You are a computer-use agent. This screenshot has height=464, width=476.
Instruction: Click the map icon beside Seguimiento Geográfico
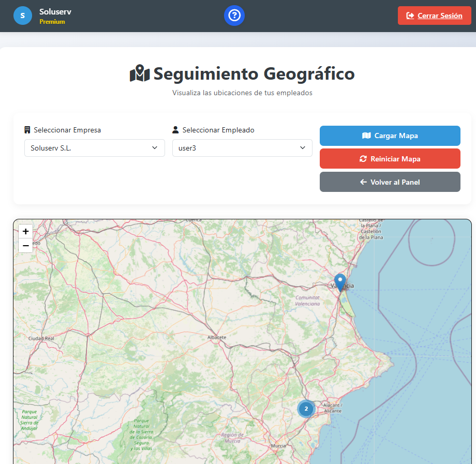tap(139, 74)
